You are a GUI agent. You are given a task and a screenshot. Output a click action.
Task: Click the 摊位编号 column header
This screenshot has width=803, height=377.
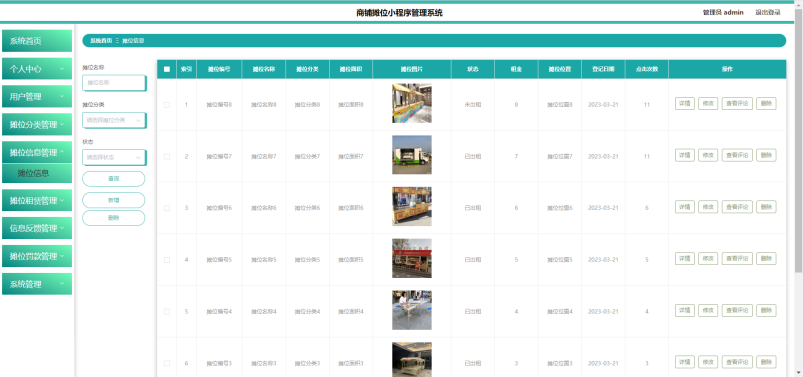[x=219, y=69]
